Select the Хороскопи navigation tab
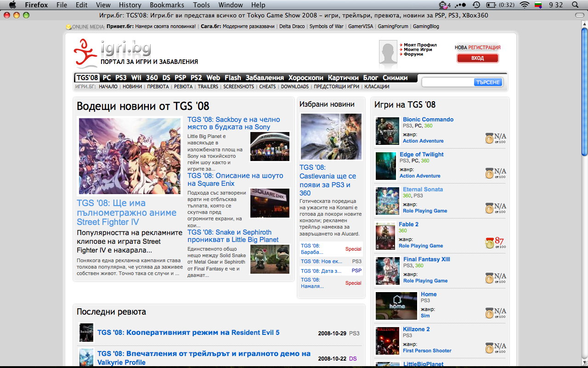This screenshot has height=368, width=588. pyautogui.click(x=306, y=78)
